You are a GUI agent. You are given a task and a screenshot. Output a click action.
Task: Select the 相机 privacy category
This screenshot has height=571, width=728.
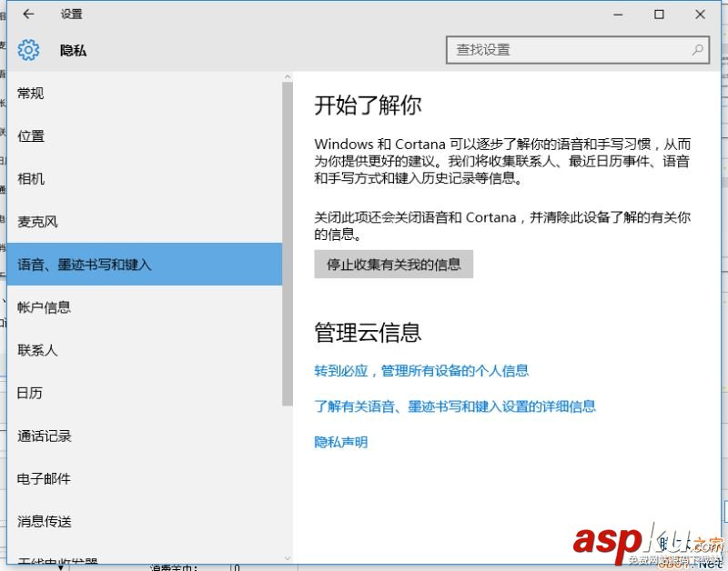pos(31,178)
